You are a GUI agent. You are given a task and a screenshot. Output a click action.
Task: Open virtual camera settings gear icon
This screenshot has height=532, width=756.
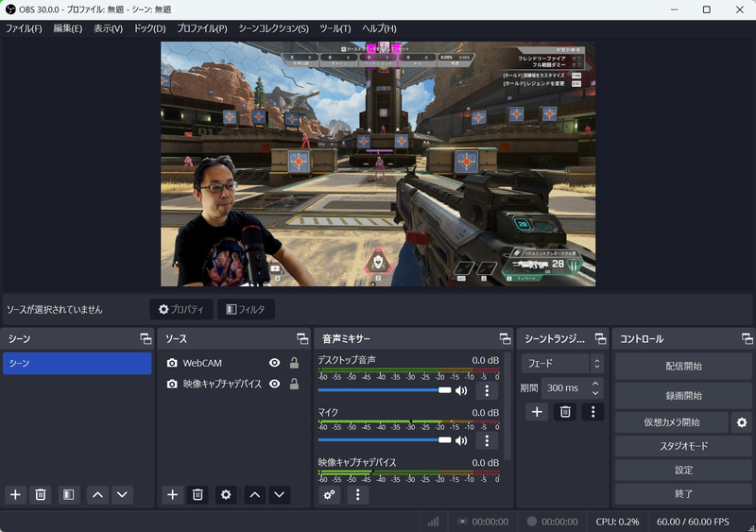point(742,422)
